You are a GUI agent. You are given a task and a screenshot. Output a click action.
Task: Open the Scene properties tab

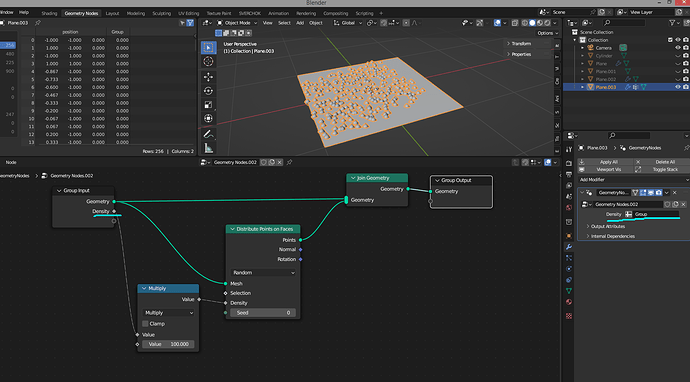pos(569,196)
